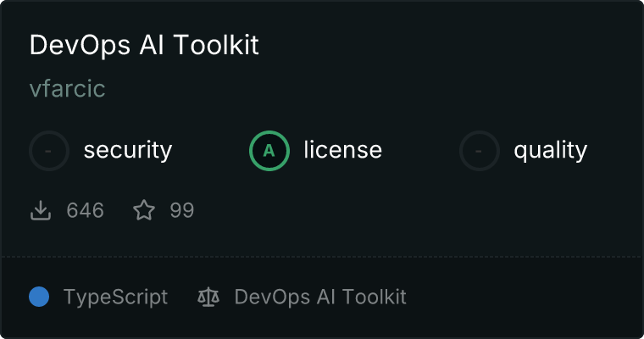Click the star icon
The height and width of the screenshot is (339, 644).
click(144, 210)
